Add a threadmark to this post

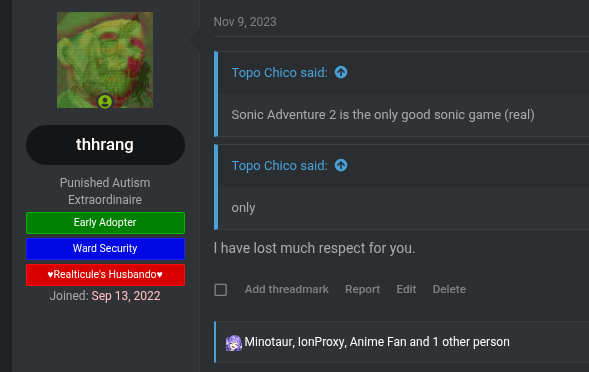[x=287, y=289]
